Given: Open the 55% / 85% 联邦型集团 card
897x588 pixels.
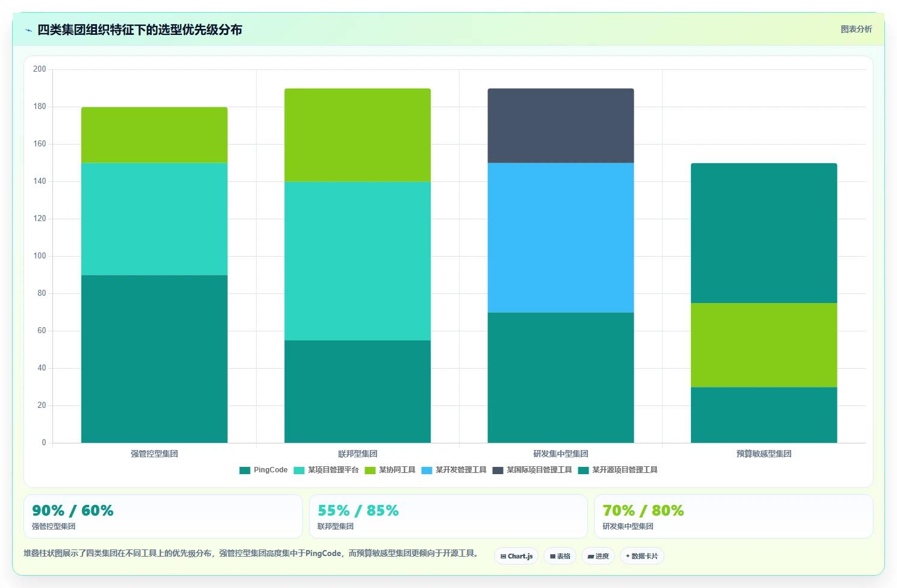Looking at the screenshot, I should click(x=448, y=516).
